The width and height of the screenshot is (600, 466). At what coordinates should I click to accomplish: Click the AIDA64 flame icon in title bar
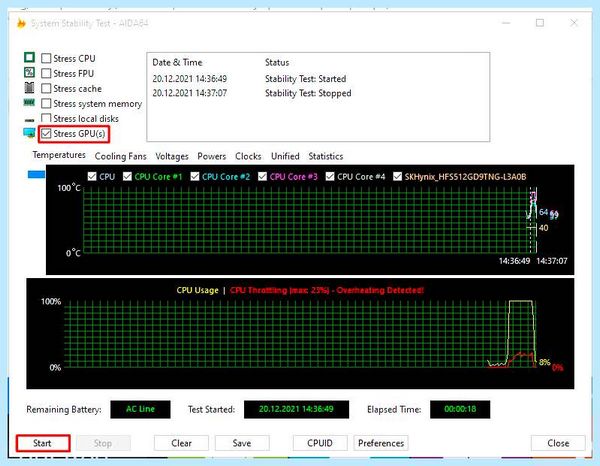[21, 23]
